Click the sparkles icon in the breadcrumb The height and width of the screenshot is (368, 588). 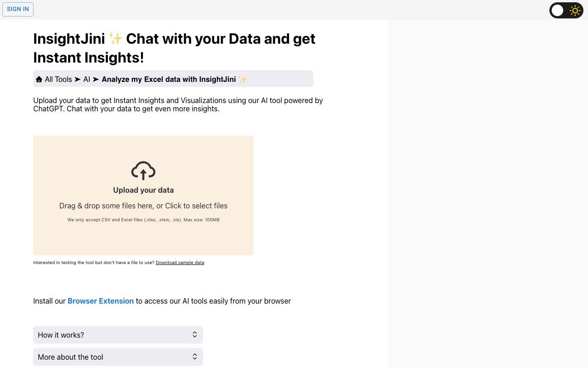tap(243, 79)
